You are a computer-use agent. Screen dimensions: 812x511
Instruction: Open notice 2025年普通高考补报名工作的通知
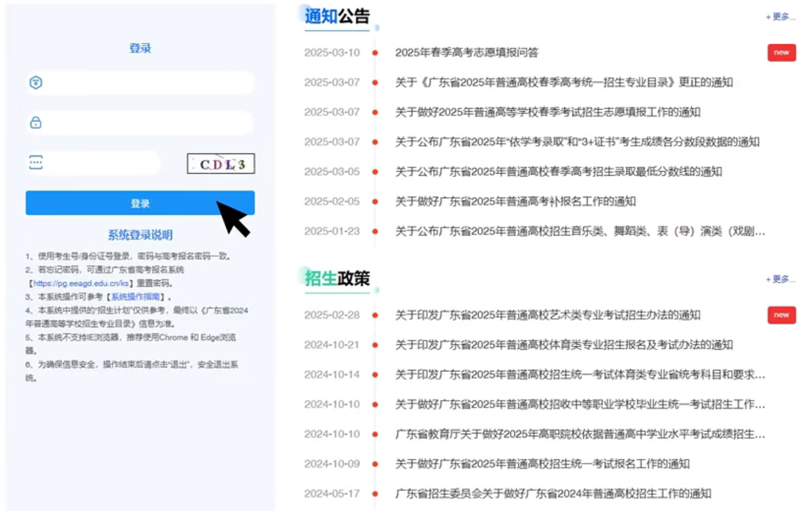click(x=515, y=201)
